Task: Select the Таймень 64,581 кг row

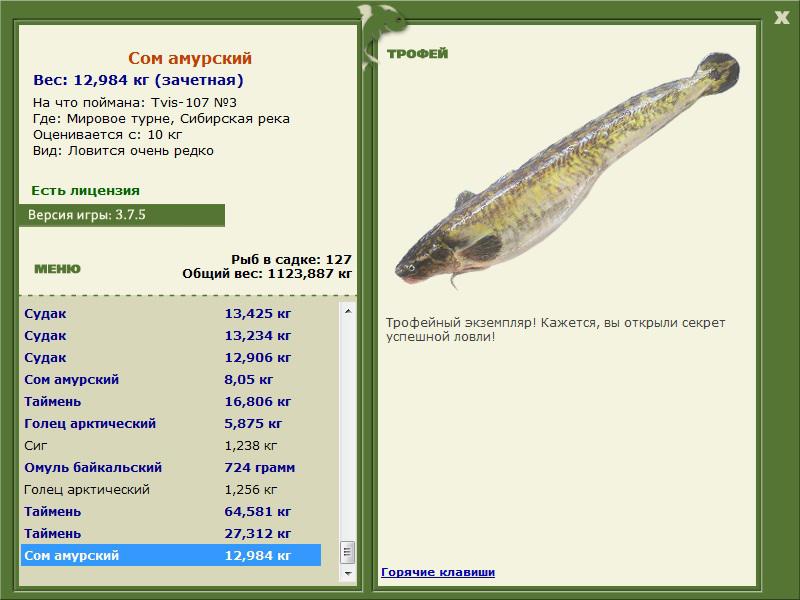Action: coord(171,511)
